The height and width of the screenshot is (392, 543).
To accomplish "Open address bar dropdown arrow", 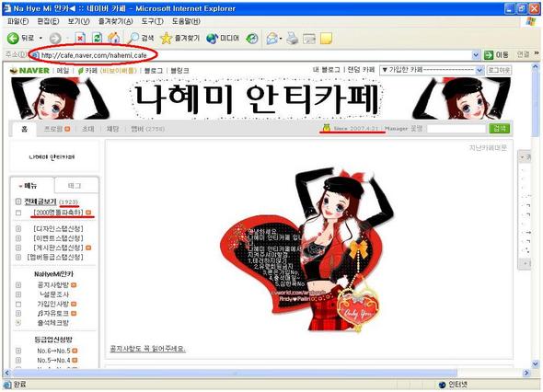I will pyautogui.click(x=476, y=54).
